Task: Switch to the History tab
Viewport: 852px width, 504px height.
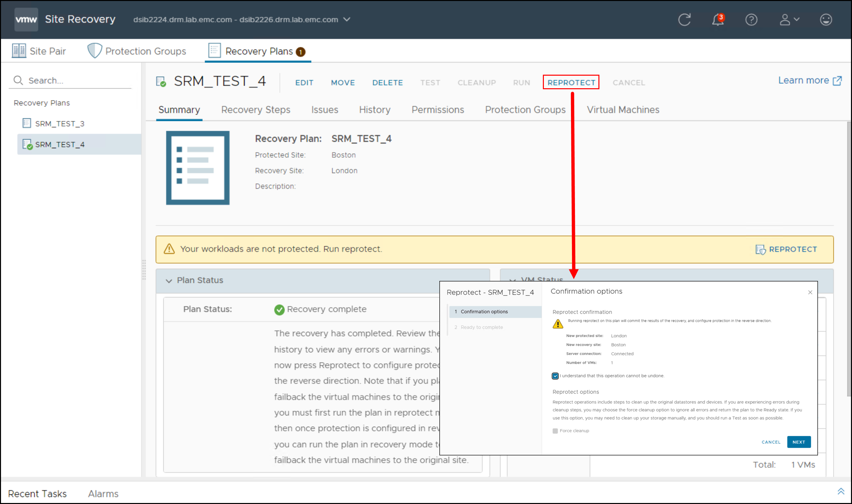Action: 375,110
